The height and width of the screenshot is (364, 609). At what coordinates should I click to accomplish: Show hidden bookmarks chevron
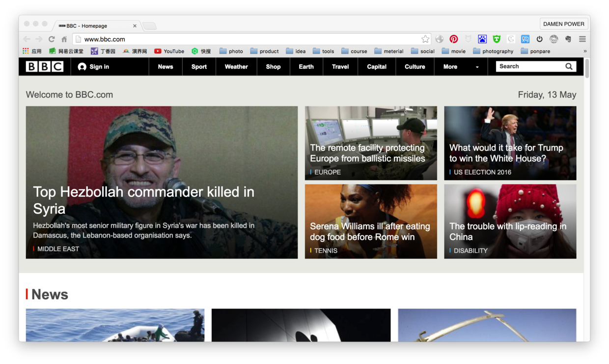tap(584, 51)
